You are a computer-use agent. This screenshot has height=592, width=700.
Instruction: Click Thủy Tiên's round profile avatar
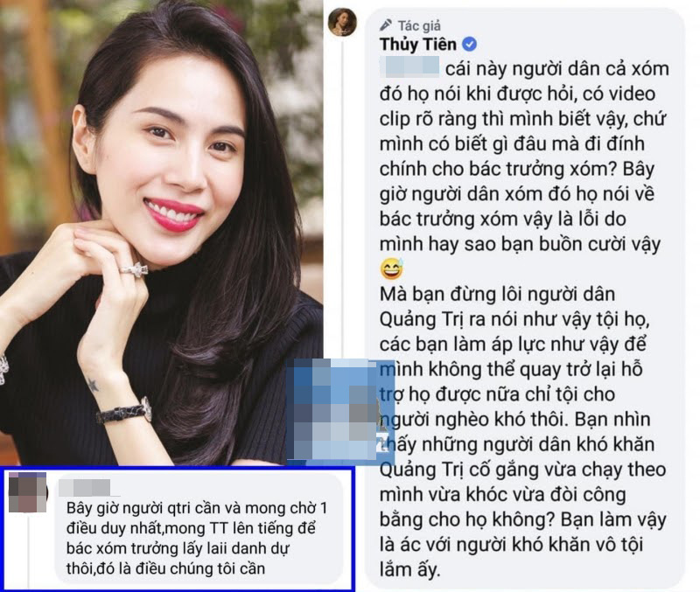click(x=342, y=21)
